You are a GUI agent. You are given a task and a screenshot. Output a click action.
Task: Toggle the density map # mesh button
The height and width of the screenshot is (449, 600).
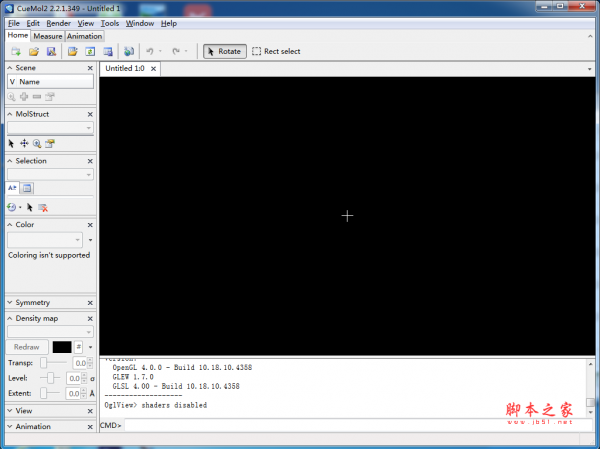coord(78,347)
